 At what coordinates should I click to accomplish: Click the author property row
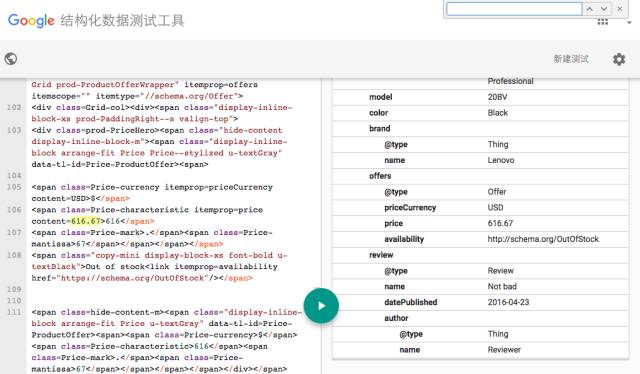pos(480,318)
